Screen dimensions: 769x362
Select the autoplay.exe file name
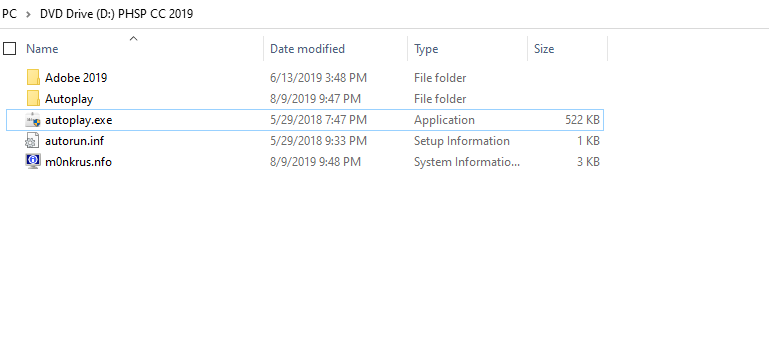pos(78,120)
